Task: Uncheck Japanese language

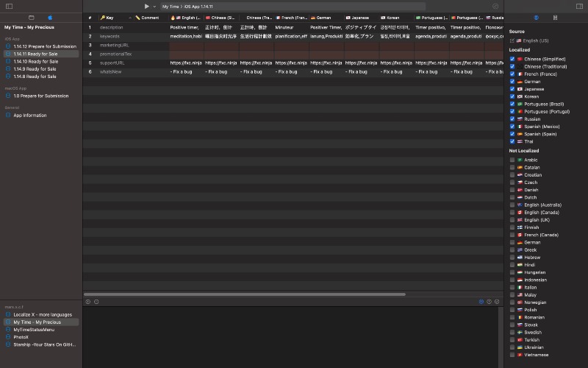Action: pyautogui.click(x=512, y=89)
